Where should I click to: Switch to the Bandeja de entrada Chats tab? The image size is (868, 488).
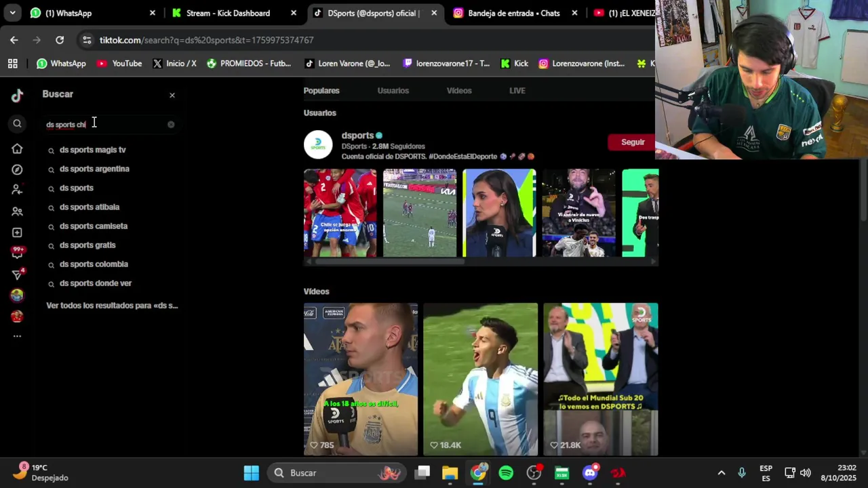point(515,13)
